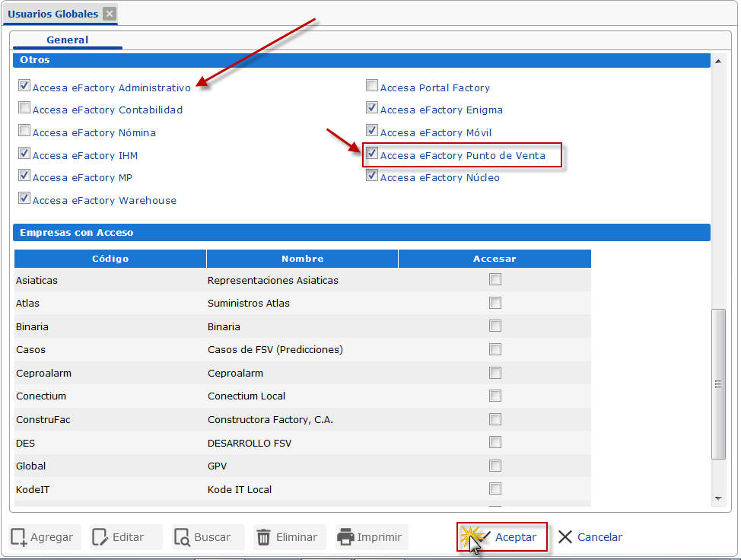This screenshot has height=560, width=741.
Task: Toggle Accesa eFactory Punto de Venta
Action: tap(372, 154)
